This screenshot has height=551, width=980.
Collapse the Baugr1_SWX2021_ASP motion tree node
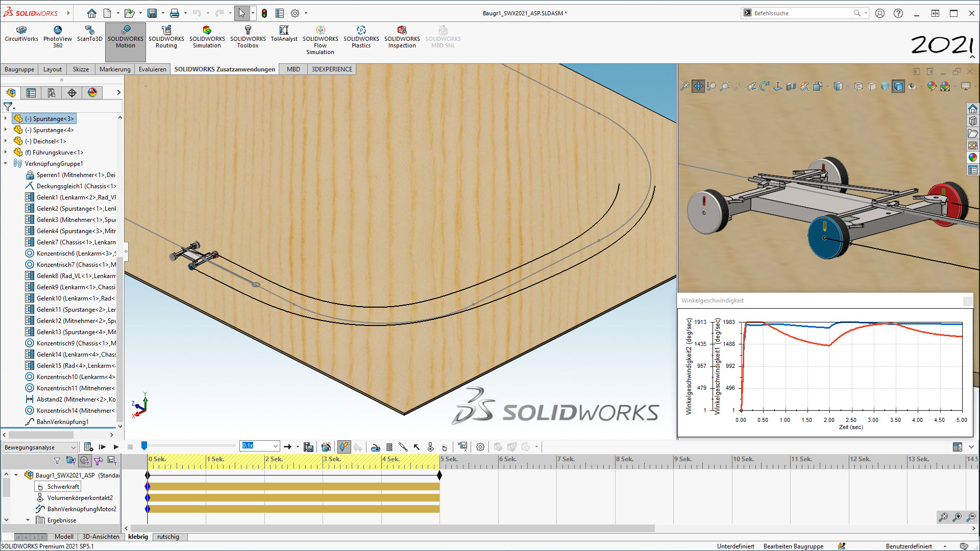tap(16, 475)
